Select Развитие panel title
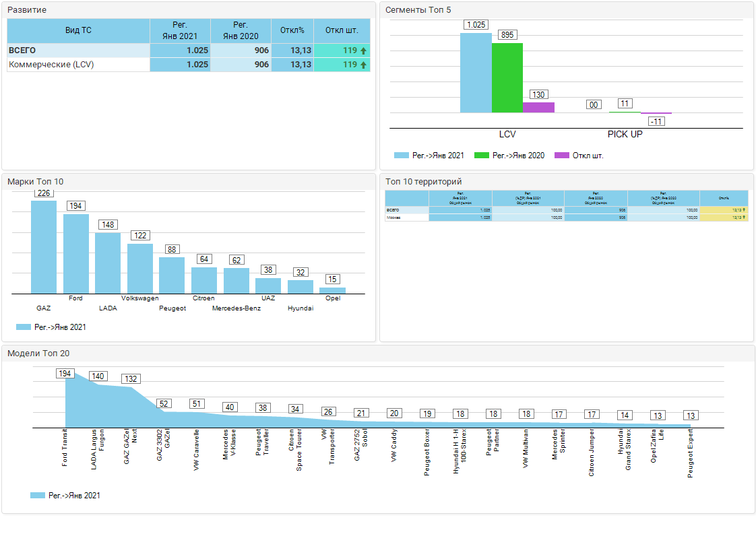Image resolution: width=756 pixels, height=534 pixels. [x=27, y=10]
